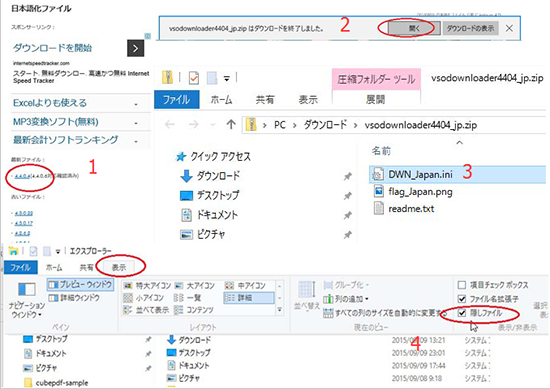550x389 pixels.
Task: Choose 一覧 layout
Action: click(187, 298)
